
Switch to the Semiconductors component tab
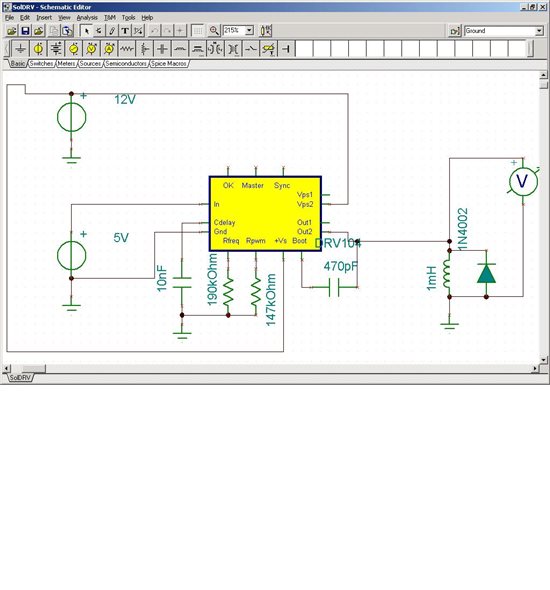tap(126, 64)
